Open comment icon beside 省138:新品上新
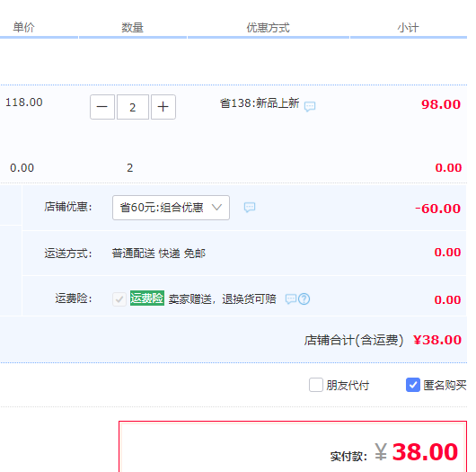The width and height of the screenshot is (476, 472). tap(310, 106)
